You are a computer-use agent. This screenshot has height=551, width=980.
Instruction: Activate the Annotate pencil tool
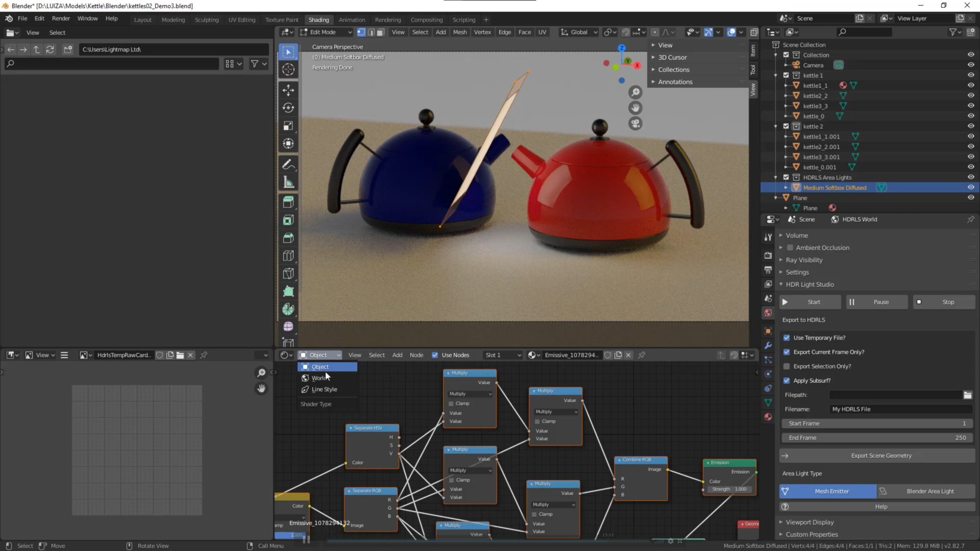pos(288,165)
